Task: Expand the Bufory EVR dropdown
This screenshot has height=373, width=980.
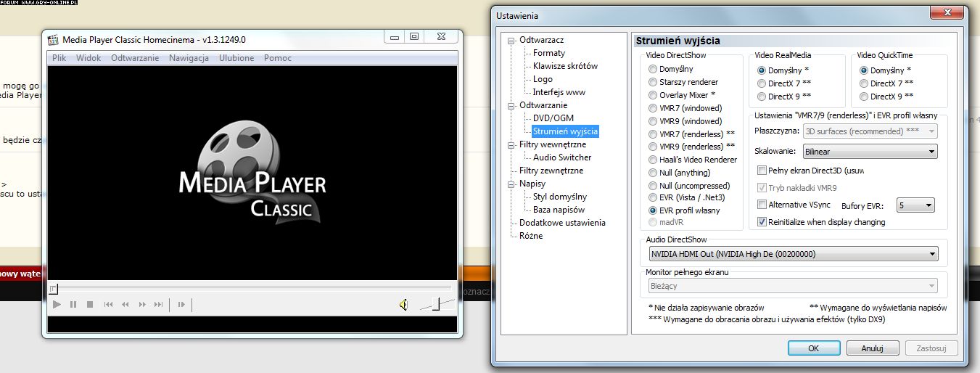Action: coord(915,205)
